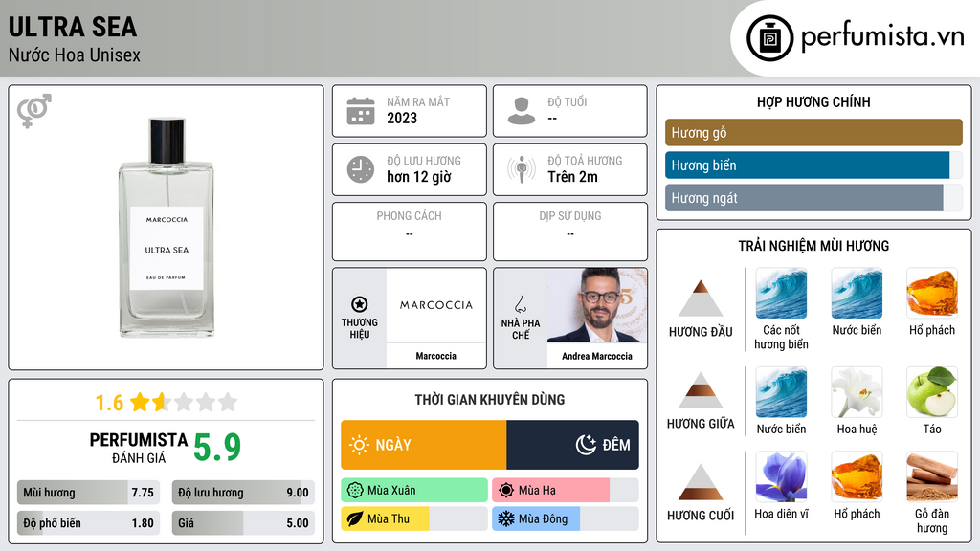Select Các nốt hương biển note image
The image size is (980, 551).
click(x=781, y=293)
